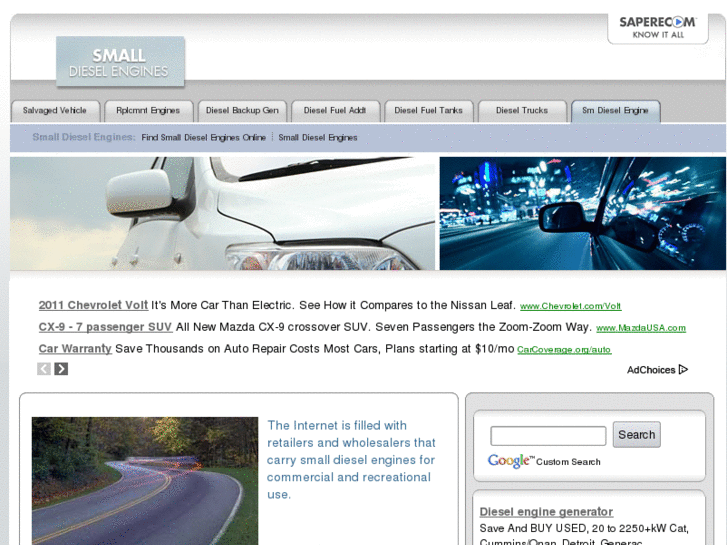727x545 pixels.
Task: Visit www.MazdaUSA.com link
Action: [641, 328]
